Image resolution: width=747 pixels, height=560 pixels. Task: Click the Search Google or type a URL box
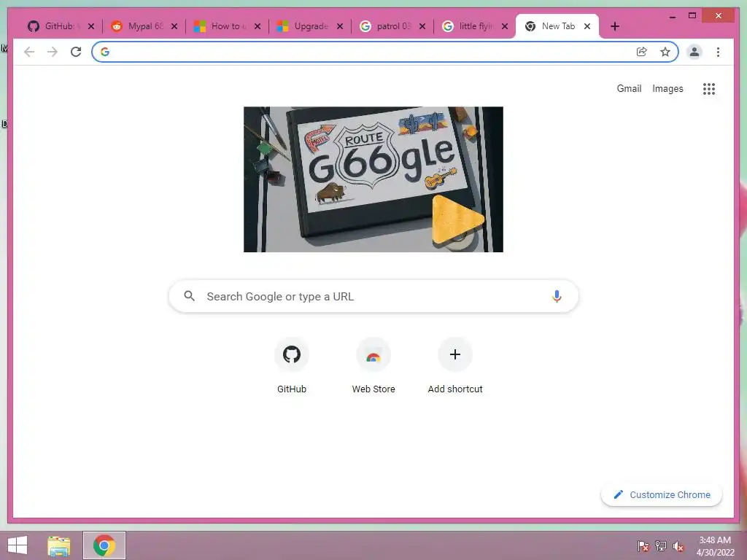click(x=373, y=296)
